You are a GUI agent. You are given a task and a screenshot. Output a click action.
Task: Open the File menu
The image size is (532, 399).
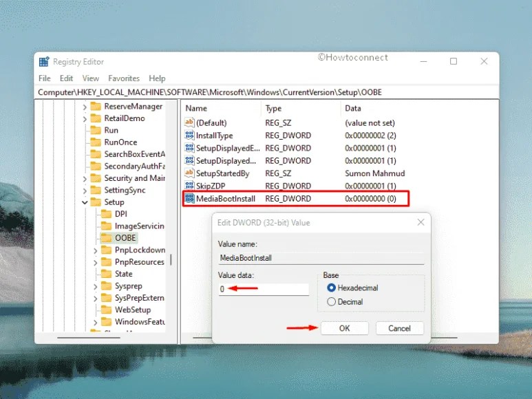(x=45, y=78)
